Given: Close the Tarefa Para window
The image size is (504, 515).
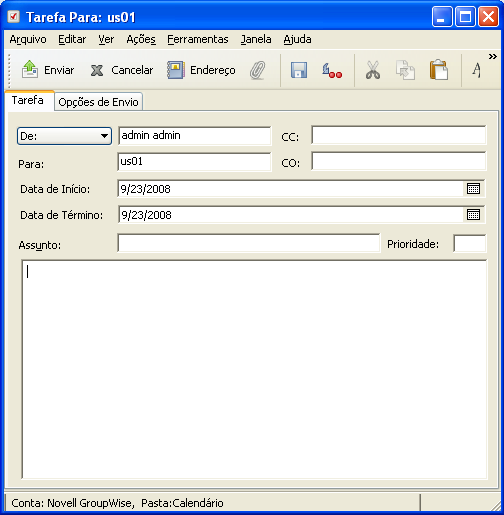Looking at the screenshot, I should [488, 17].
